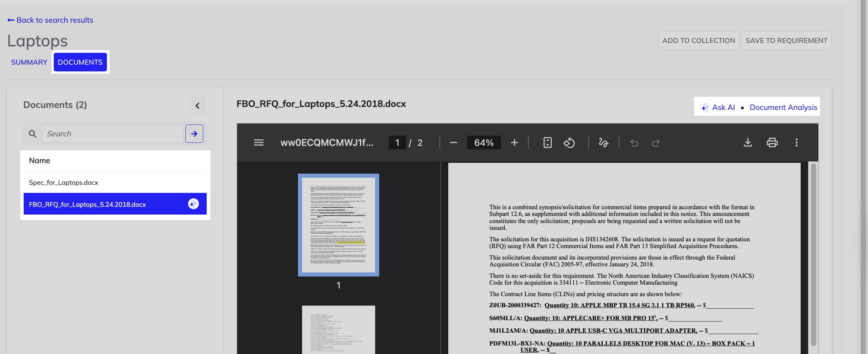Click the Name column header
The width and height of the screenshot is (868, 354).
coord(40,160)
